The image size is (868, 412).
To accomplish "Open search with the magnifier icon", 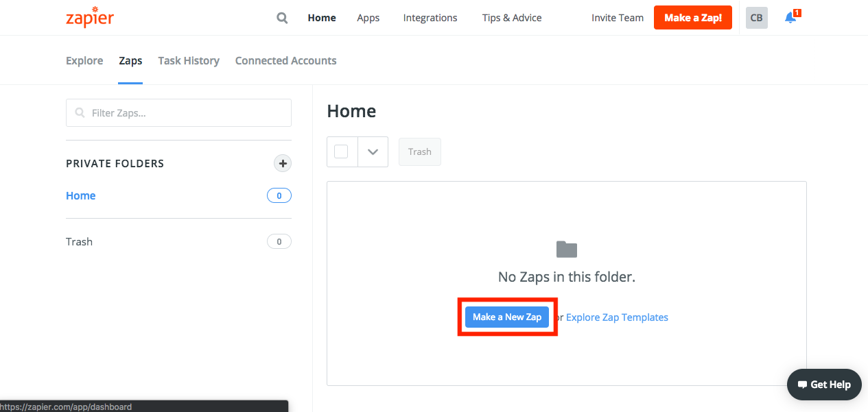I will point(282,18).
